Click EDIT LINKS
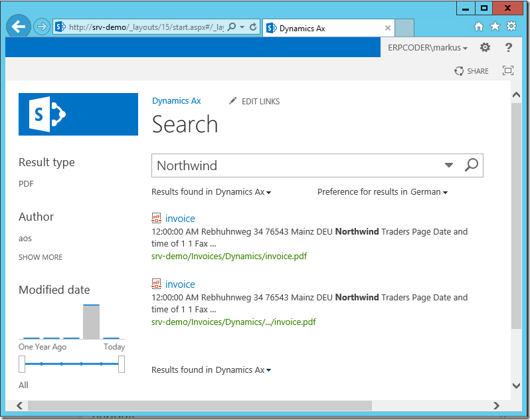The height and width of the screenshot is (420, 530). click(x=254, y=101)
